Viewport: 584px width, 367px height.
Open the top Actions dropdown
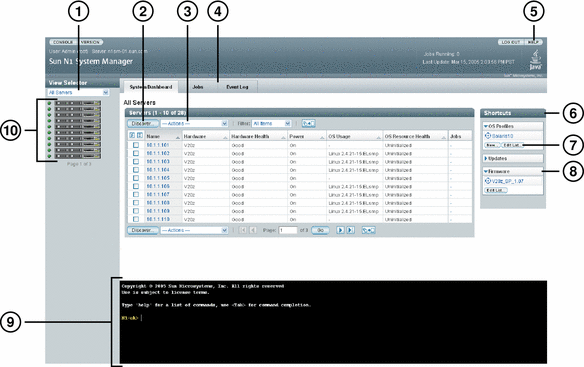[x=194, y=123]
